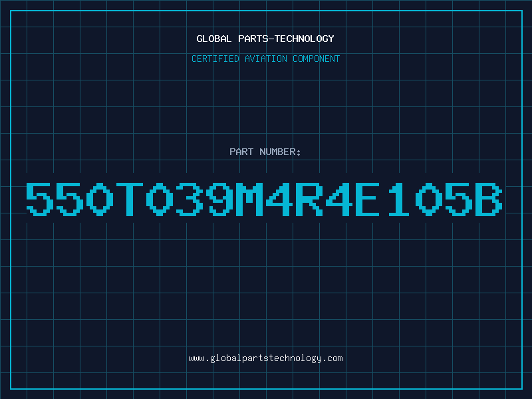Click the letter M in the part number
This screenshot has width=532, height=399.
pos(249,199)
